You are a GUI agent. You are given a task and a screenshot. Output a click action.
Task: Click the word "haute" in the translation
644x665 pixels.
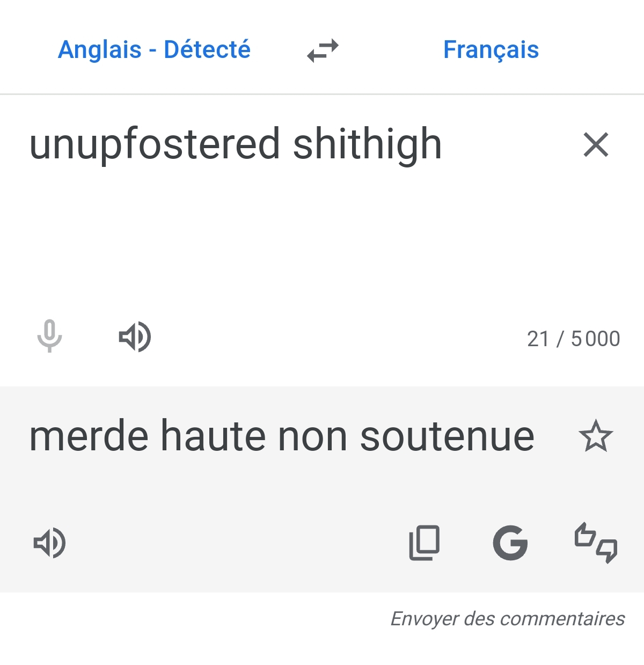pos(213,436)
